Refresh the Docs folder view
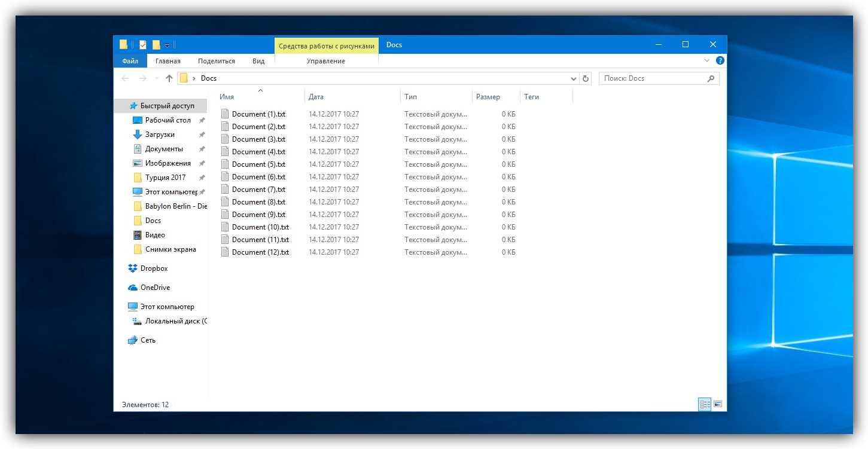Screen dimensions: 868x449 (x=586, y=78)
